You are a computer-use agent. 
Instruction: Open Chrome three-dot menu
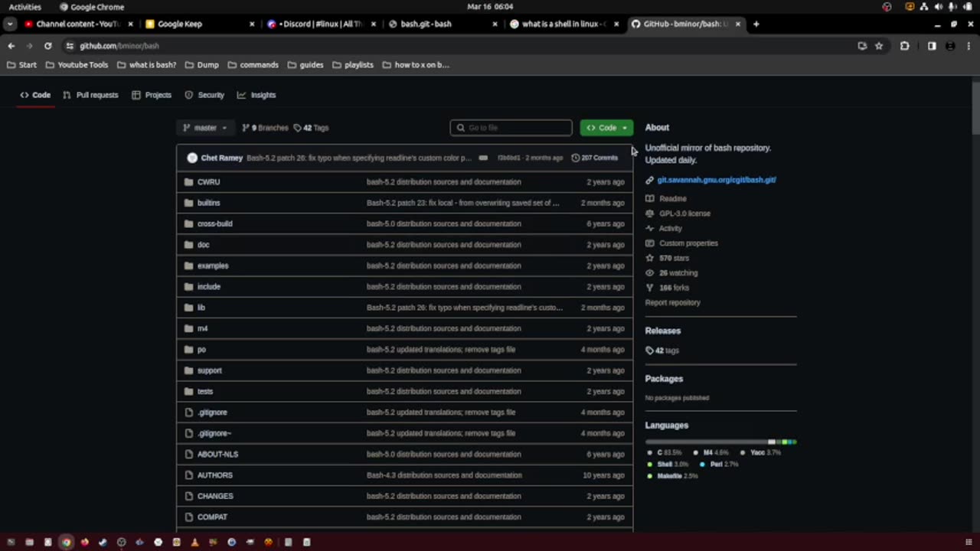point(969,46)
